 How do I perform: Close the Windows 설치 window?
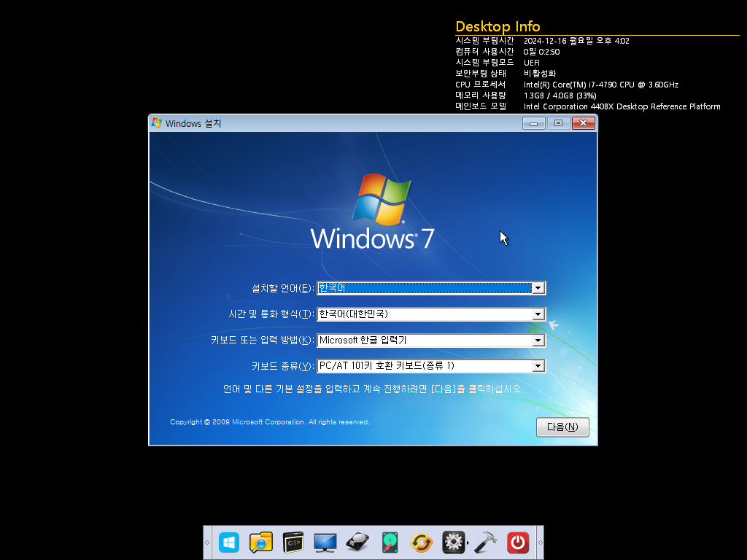[583, 123]
